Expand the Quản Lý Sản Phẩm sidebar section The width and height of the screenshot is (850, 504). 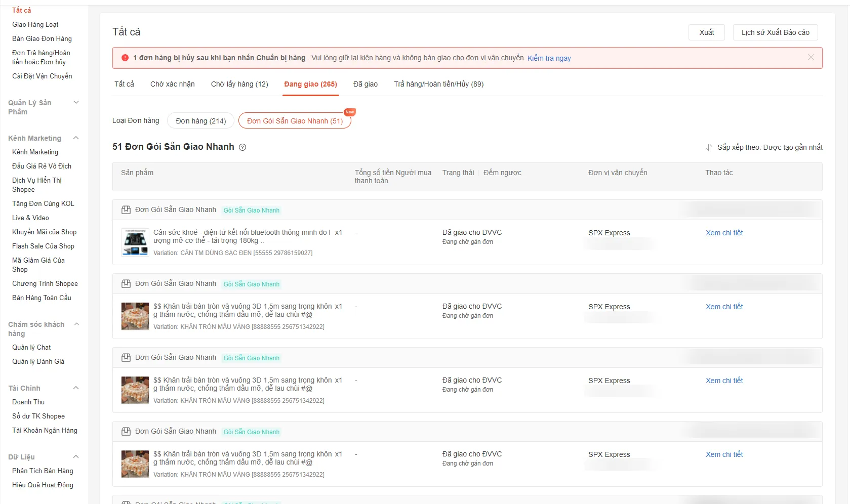pos(76,103)
